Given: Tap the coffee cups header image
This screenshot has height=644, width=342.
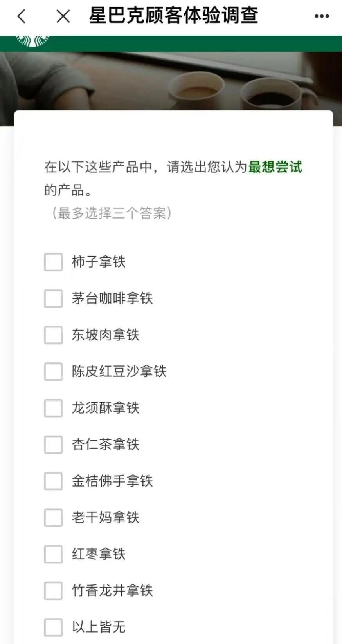Looking at the screenshot, I should click(x=235, y=90).
